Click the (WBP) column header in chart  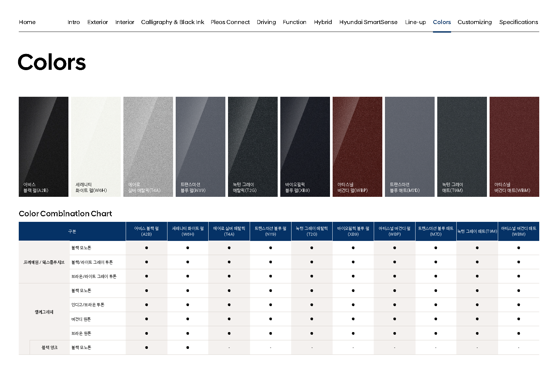point(394,231)
